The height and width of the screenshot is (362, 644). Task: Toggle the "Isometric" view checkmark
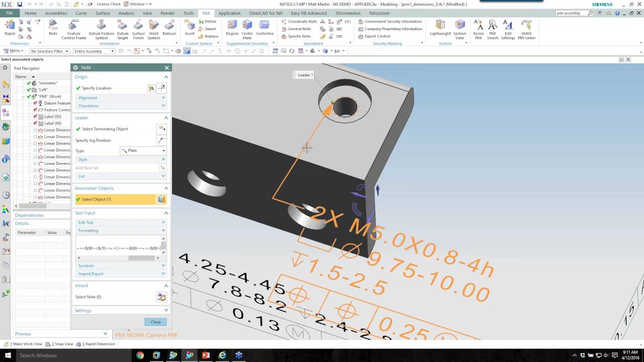coord(29,83)
